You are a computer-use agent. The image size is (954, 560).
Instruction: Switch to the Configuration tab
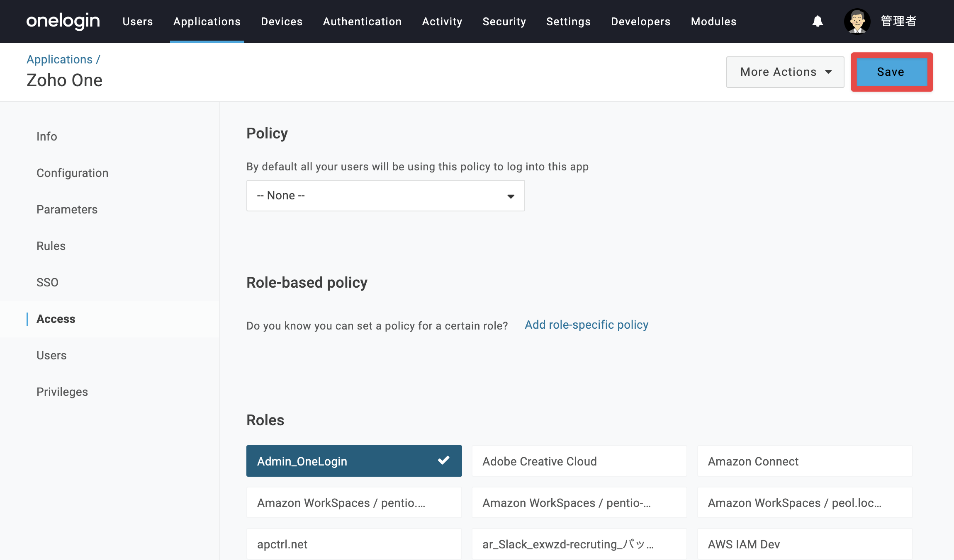(x=73, y=173)
